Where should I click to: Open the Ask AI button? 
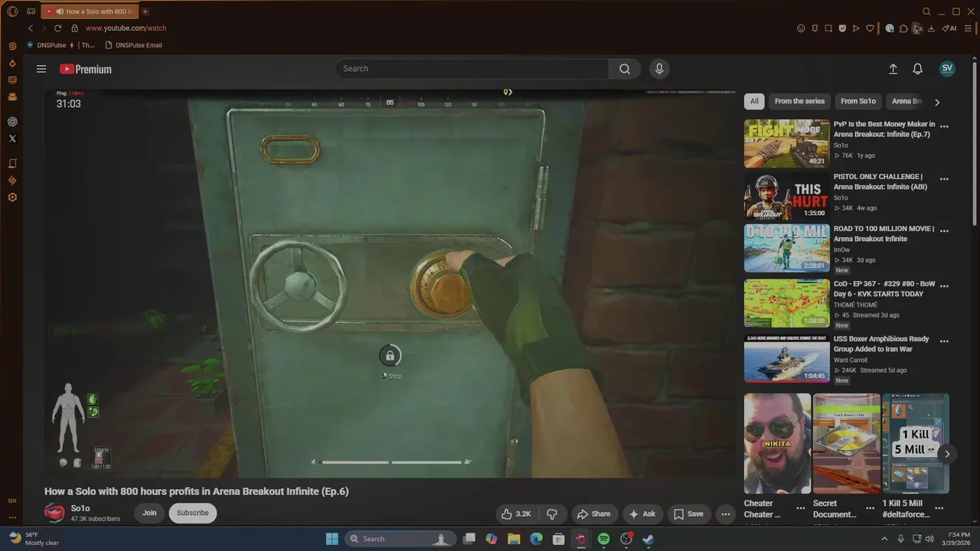pyautogui.click(x=642, y=514)
